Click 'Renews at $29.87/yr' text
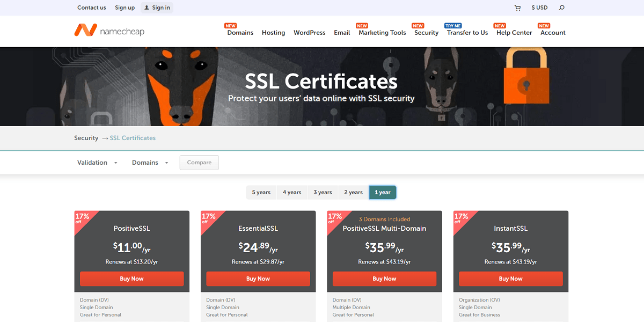The image size is (644, 322). click(x=258, y=262)
